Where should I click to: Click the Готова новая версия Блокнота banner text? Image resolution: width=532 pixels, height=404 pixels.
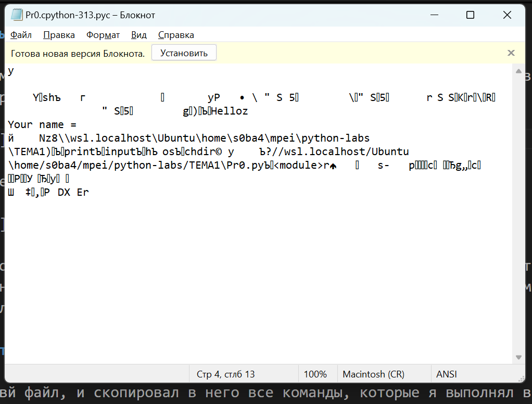(x=77, y=53)
